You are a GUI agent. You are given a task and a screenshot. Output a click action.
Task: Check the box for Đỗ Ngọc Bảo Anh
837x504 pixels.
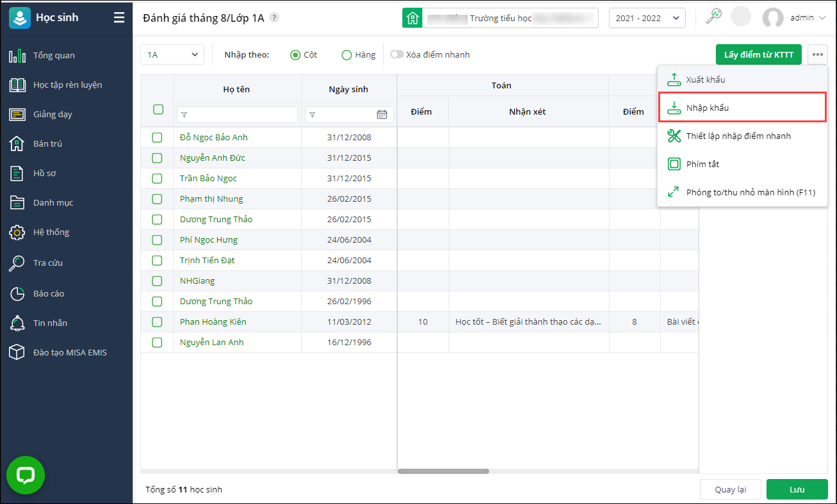[x=157, y=138]
